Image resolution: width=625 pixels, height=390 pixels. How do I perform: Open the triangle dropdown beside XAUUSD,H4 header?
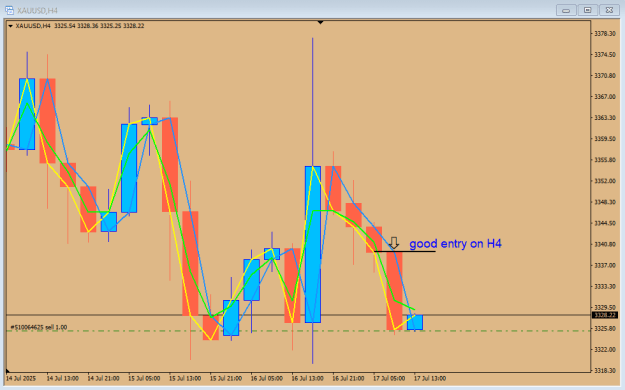(10, 26)
